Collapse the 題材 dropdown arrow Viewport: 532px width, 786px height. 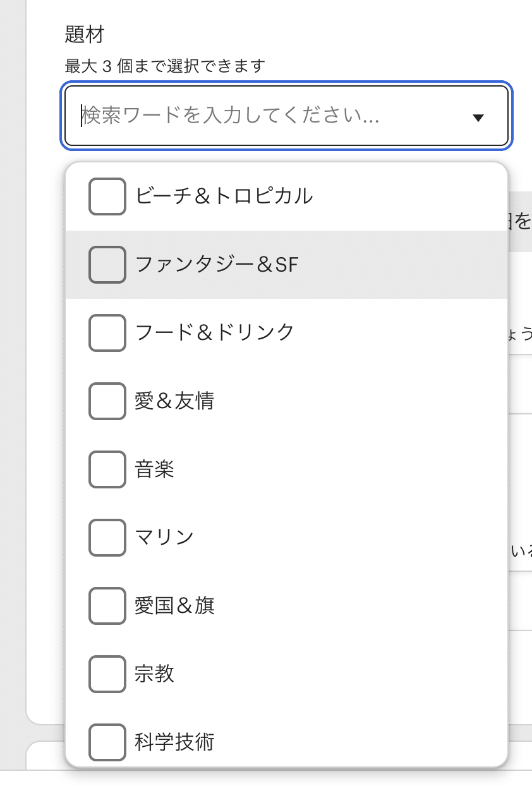[x=478, y=117]
